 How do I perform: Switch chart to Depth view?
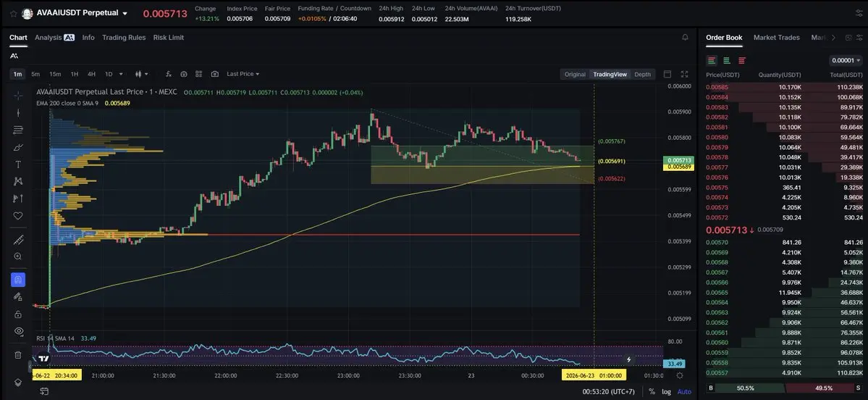click(642, 74)
